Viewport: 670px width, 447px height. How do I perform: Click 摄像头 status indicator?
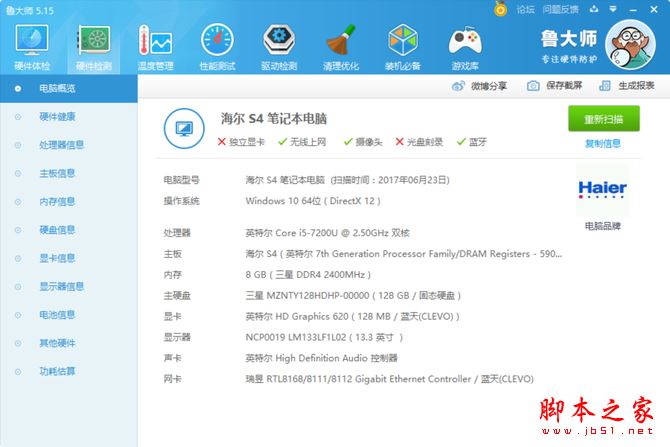363,142
